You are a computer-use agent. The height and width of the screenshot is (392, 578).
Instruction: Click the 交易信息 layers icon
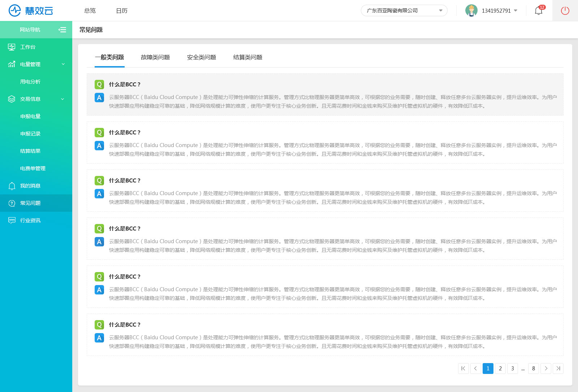(x=12, y=99)
